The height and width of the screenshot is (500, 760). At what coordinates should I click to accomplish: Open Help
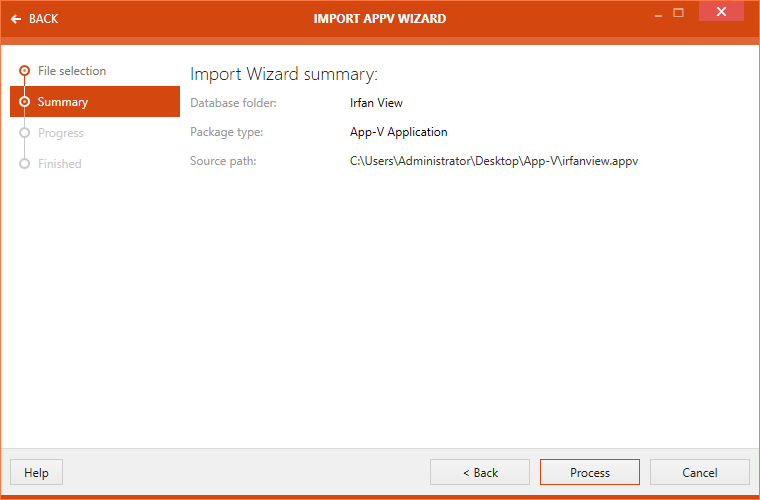pos(36,472)
